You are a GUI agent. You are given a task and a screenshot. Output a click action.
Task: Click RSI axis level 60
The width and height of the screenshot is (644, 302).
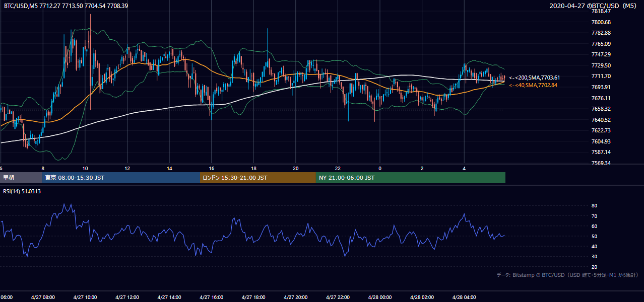594,226
